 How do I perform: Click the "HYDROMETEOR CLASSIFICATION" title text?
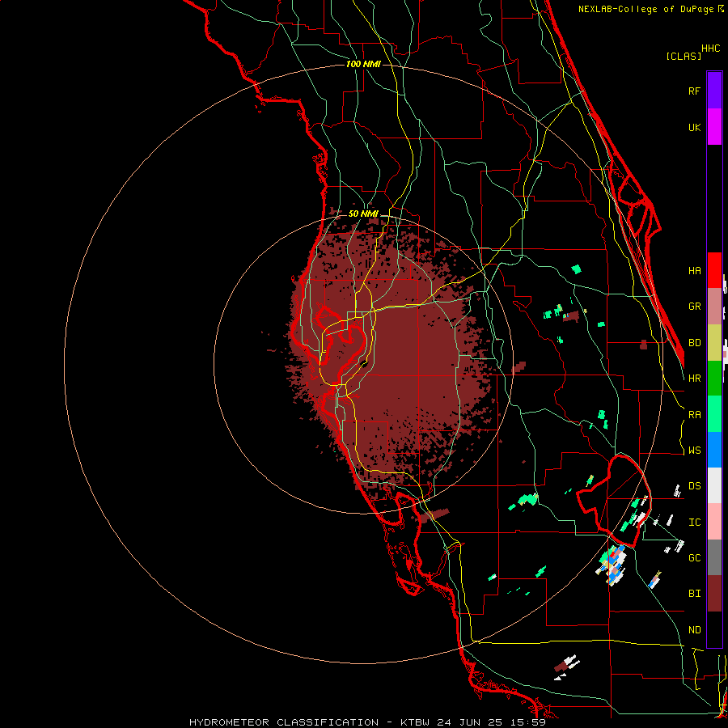(x=284, y=722)
